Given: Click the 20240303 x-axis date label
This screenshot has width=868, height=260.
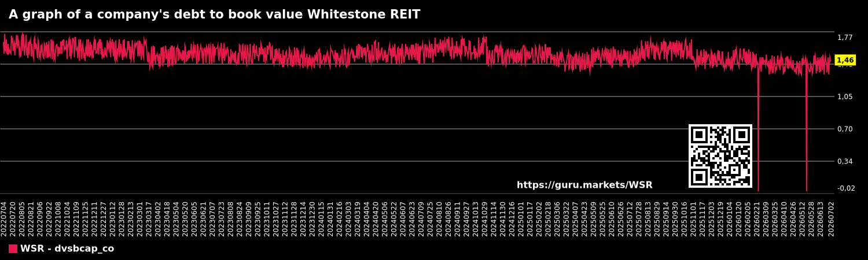Looking at the screenshot, I should click(349, 218).
